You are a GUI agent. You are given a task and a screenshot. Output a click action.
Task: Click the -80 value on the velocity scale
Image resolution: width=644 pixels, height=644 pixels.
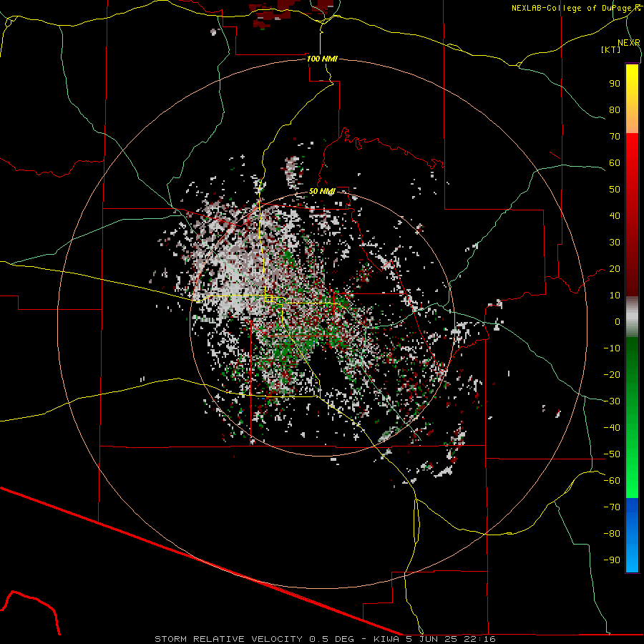point(612,534)
